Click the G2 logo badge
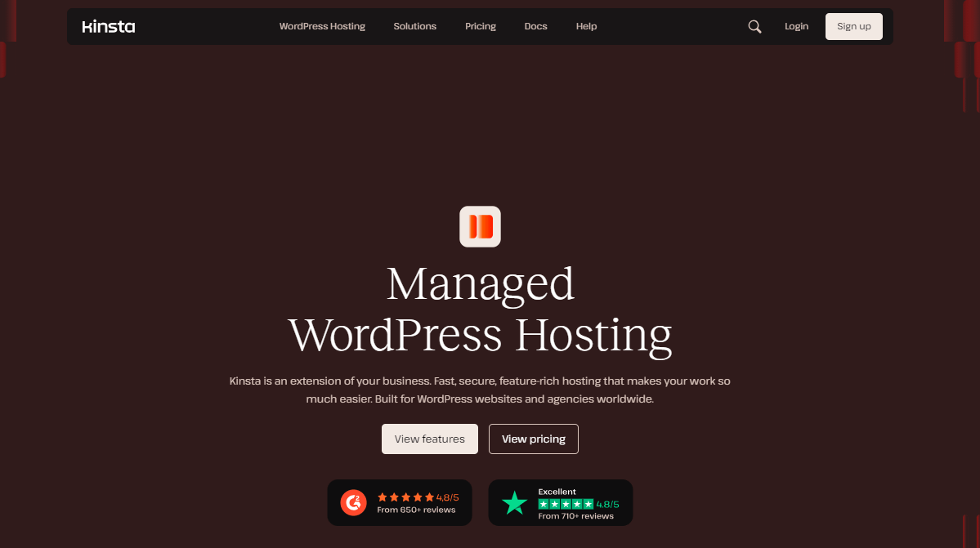 [353, 502]
